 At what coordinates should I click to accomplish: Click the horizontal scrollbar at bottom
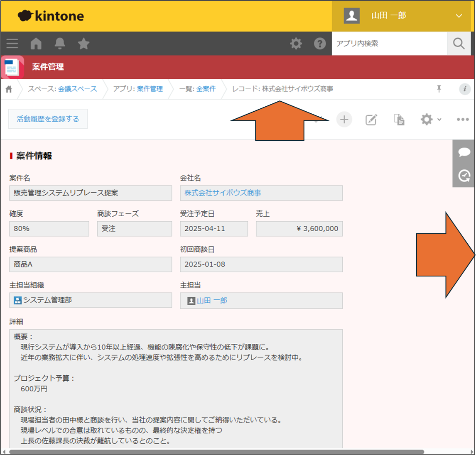click(x=216, y=452)
